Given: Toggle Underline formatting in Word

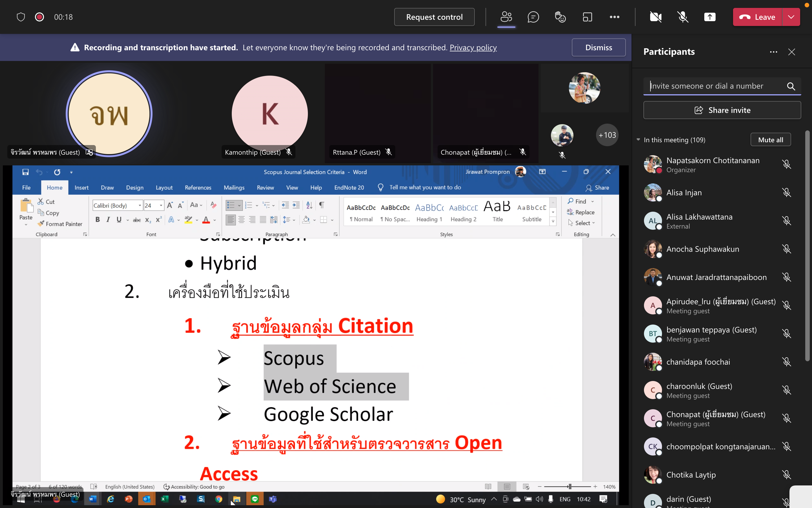Looking at the screenshot, I should coord(119,220).
